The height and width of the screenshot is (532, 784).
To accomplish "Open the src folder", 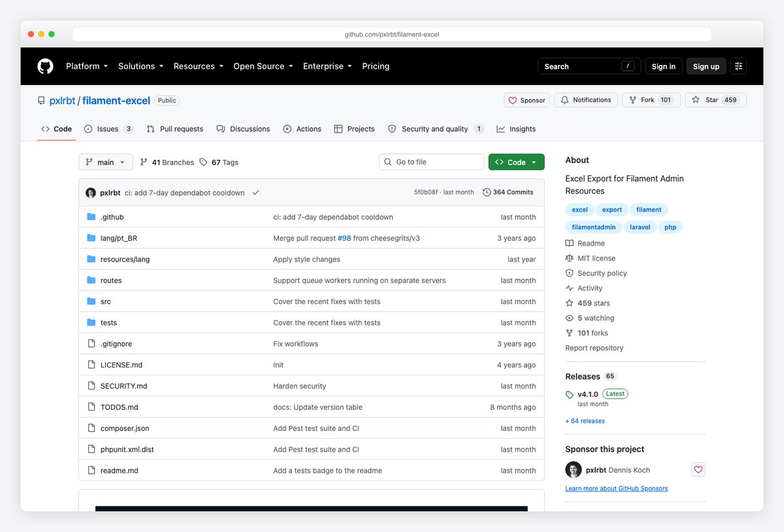I will [106, 302].
